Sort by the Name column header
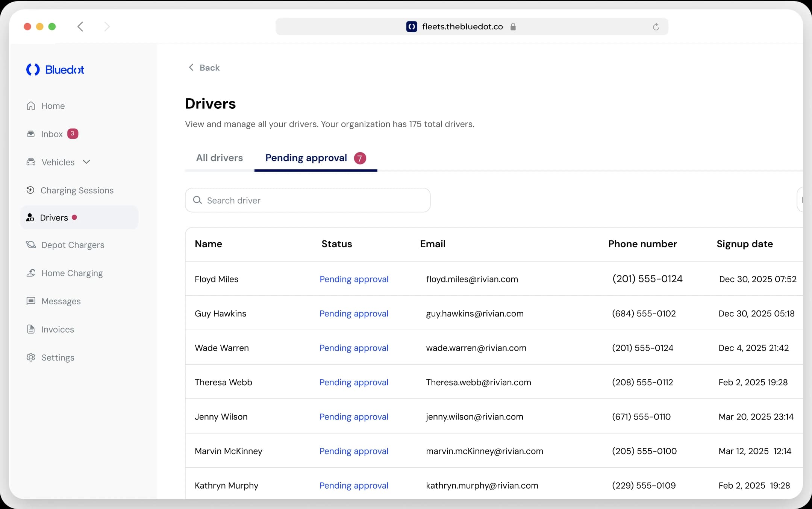Viewport: 812px width, 509px height. click(x=208, y=244)
